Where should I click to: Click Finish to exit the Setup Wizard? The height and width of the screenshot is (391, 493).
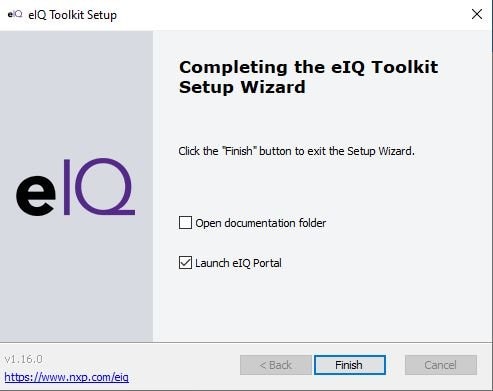350,365
